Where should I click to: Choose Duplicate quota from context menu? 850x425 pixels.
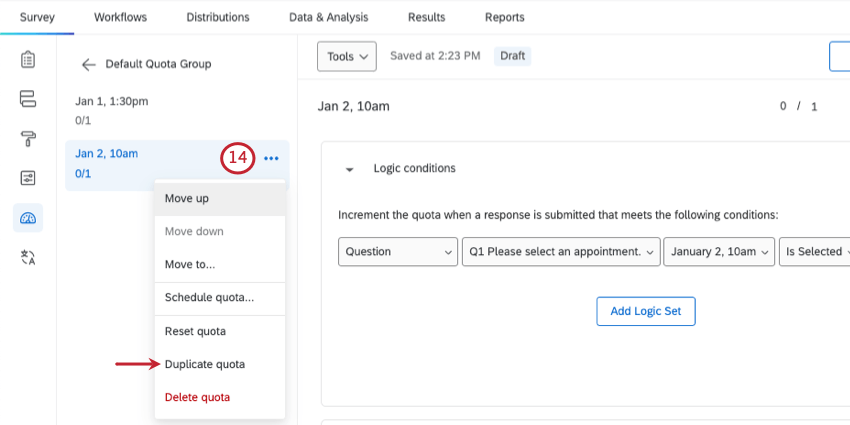click(205, 364)
